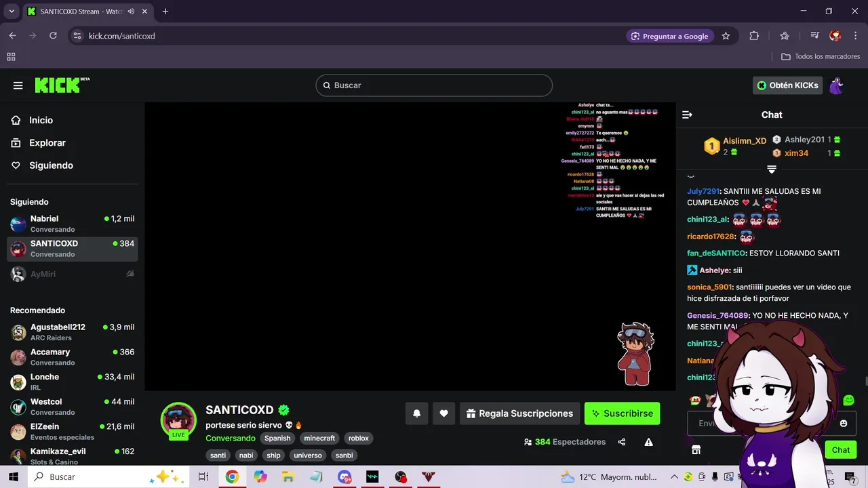This screenshot has height=488, width=868.
Task: Mute the SANTICOXD tab audio icon
Action: coord(131,12)
